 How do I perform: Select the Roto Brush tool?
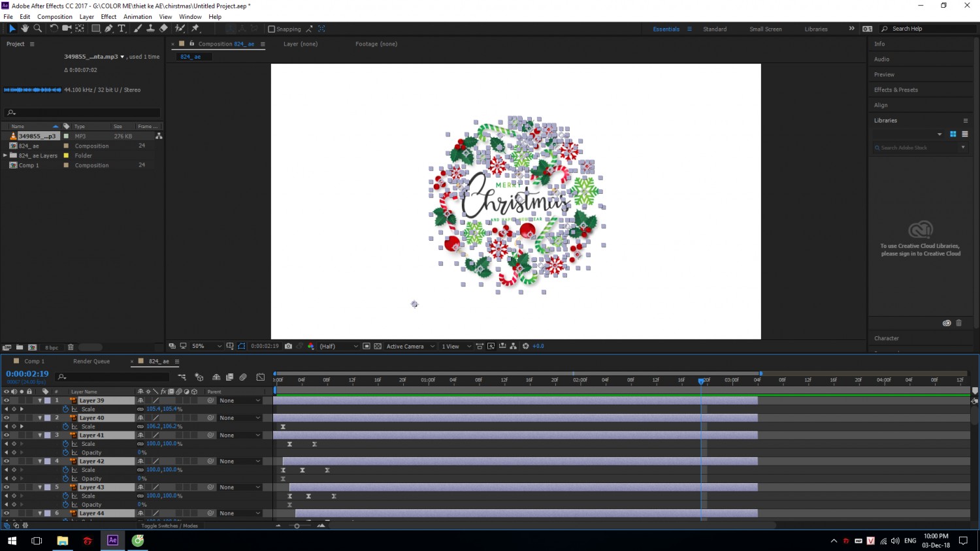[x=180, y=29]
